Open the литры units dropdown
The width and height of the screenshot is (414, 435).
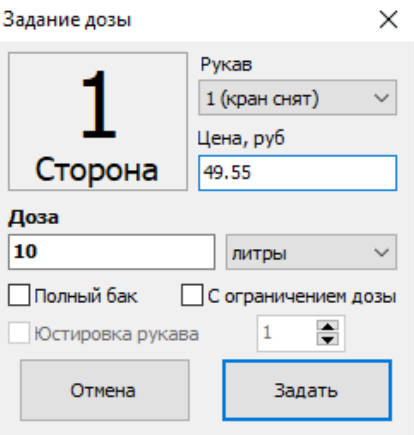(311, 252)
